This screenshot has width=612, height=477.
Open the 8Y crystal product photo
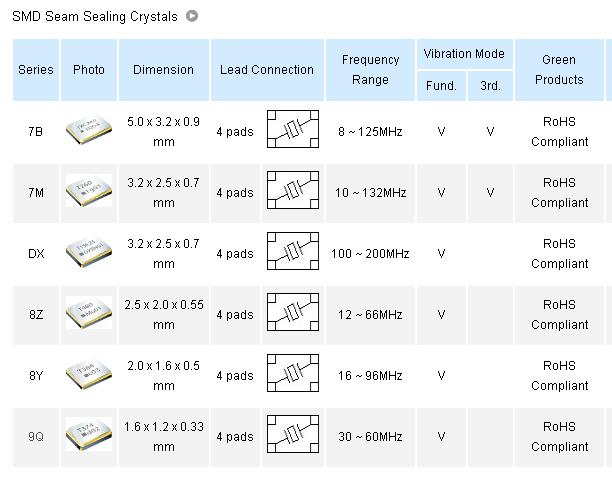pyautogui.click(x=89, y=375)
